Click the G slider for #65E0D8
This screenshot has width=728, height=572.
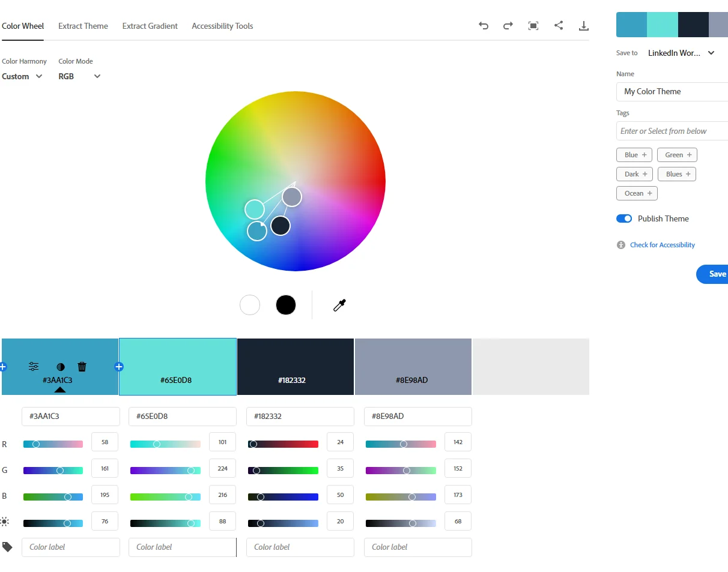tap(165, 471)
